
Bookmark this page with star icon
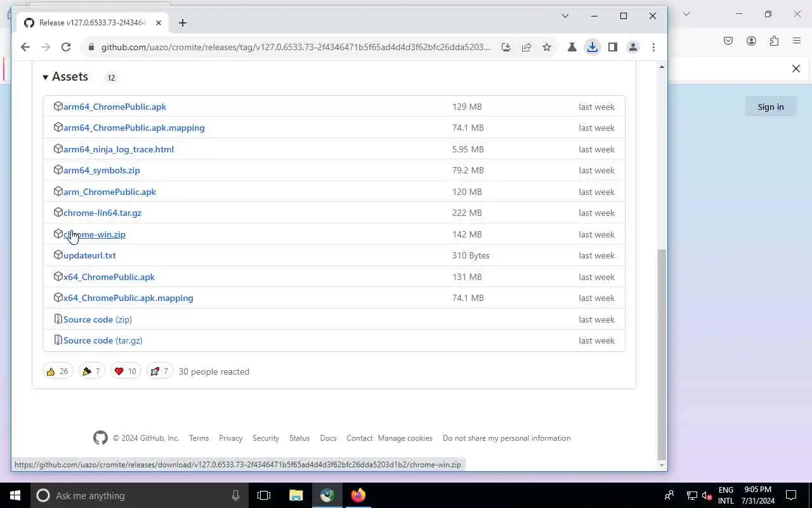[547, 47]
